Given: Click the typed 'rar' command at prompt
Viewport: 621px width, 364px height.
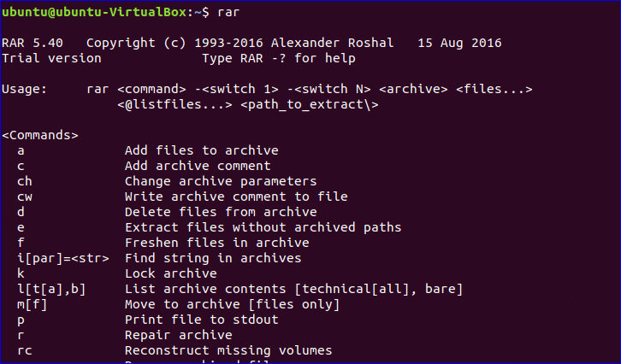Looking at the screenshot, I should [x=228, y=12].
